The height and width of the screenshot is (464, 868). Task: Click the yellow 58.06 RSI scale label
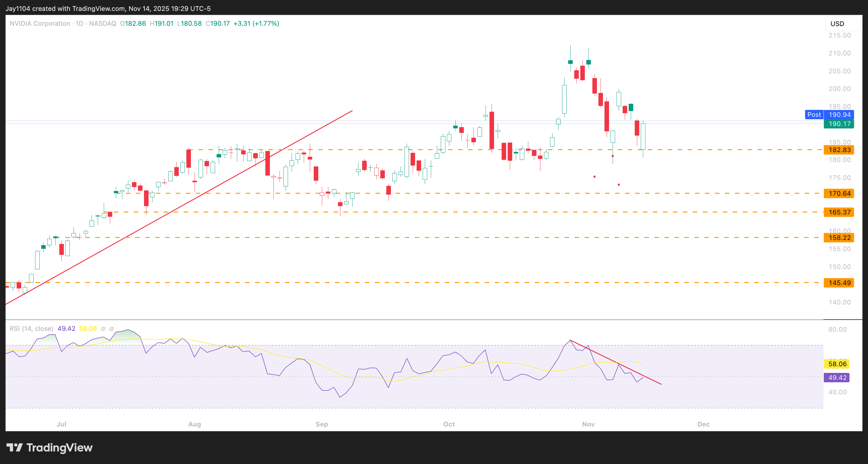click(x=837, y=364)
